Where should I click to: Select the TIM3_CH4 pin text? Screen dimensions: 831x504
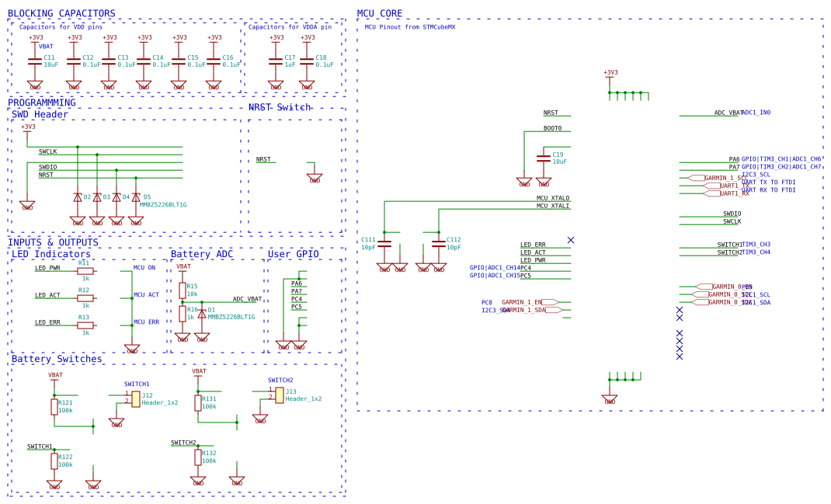[756, 252]
